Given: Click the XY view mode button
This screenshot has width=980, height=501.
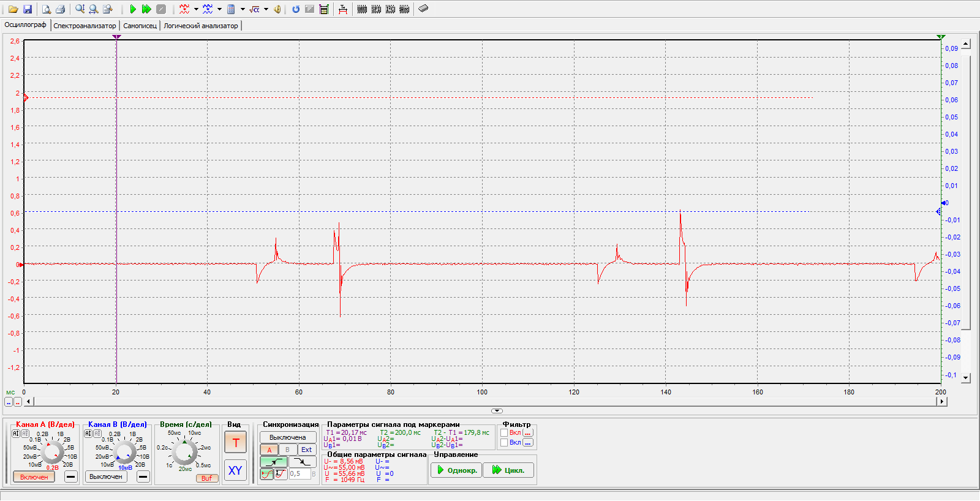Looking at the screenshot, I should (x=235, y=470).
